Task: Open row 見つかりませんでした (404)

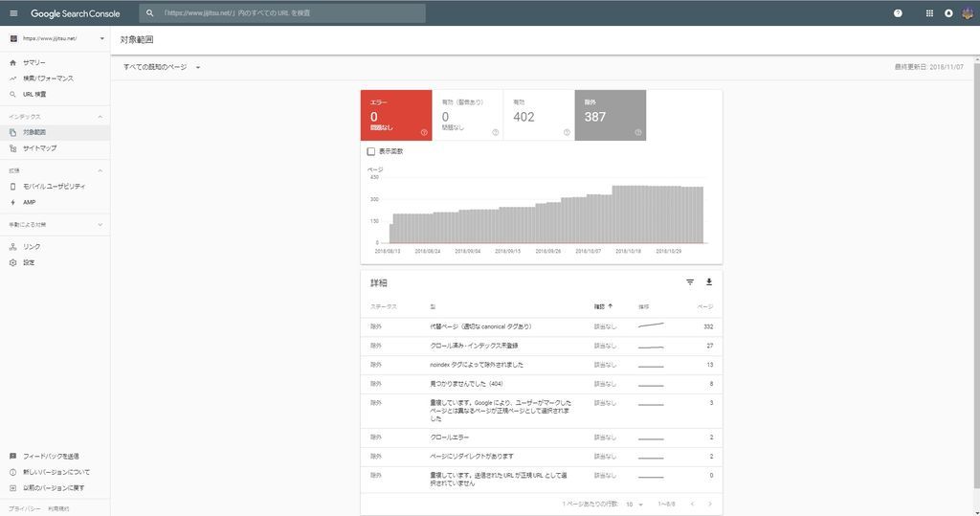Action: [542, 384]
